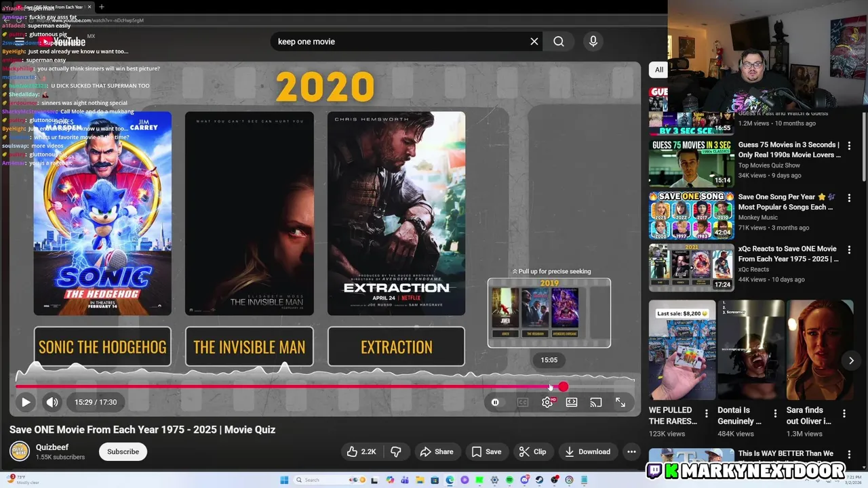
Task: Open File Explorer on taskbar
Action: pos(420,480)
